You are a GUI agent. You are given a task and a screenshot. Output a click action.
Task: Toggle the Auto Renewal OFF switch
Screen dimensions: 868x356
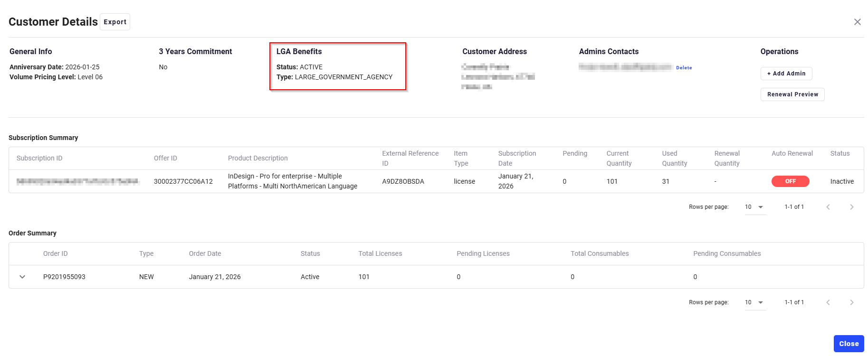(790, 181)
